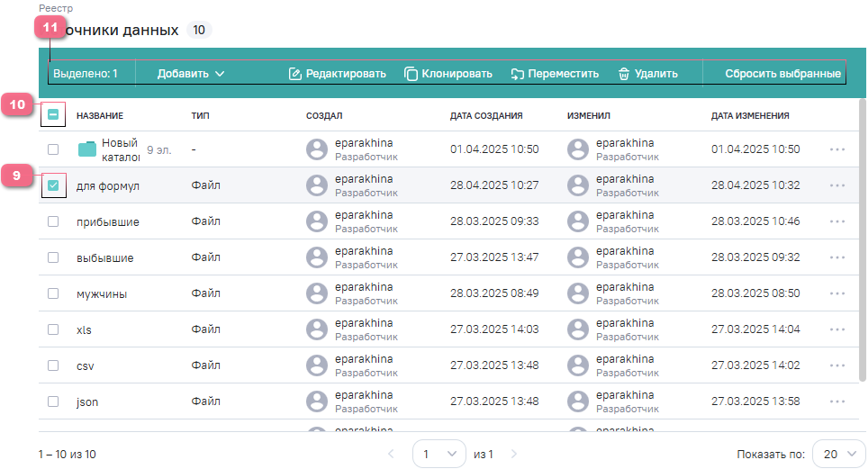868x469 pixels.
Task: Click the Move folder icon in toolbar
Action: point(518,74)
